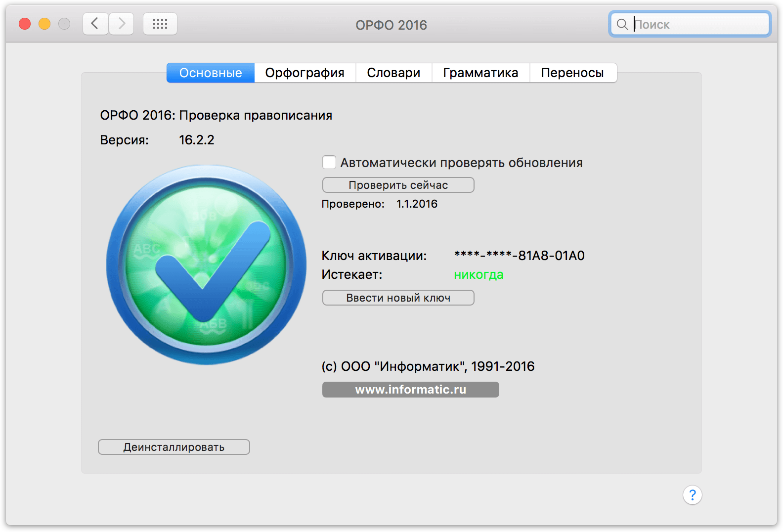
Task: Click the Информатик copyright text
Action: click(x=428, y=366)
